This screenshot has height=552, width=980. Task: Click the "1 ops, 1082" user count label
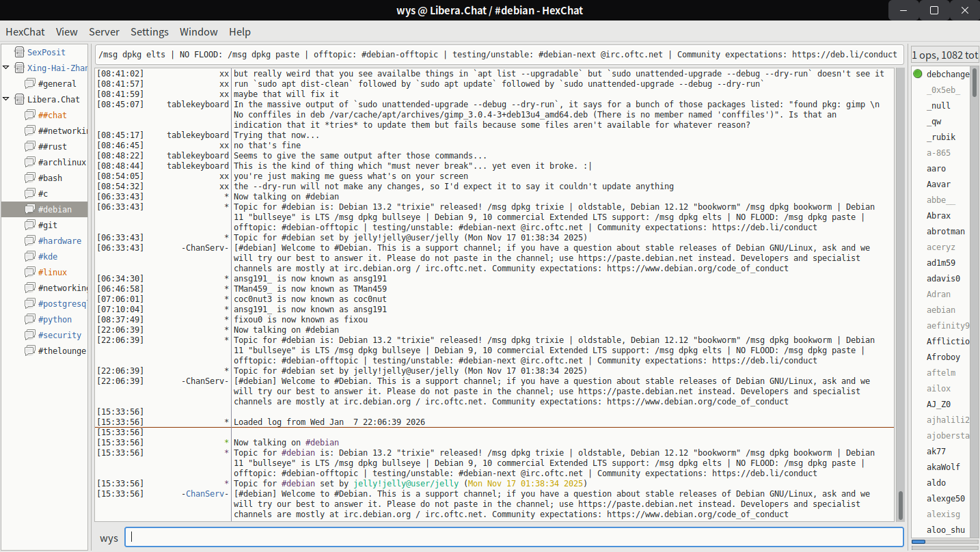point(944,55)
